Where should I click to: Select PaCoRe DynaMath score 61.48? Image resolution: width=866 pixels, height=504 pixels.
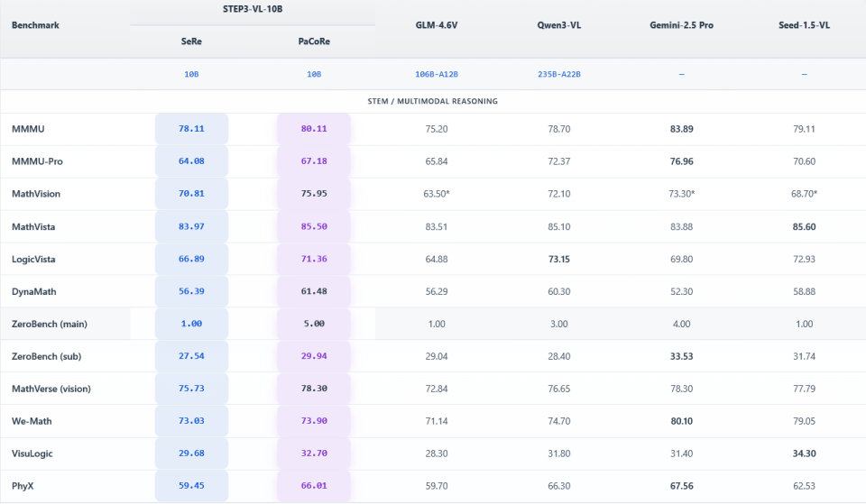[x=314, y=291]
